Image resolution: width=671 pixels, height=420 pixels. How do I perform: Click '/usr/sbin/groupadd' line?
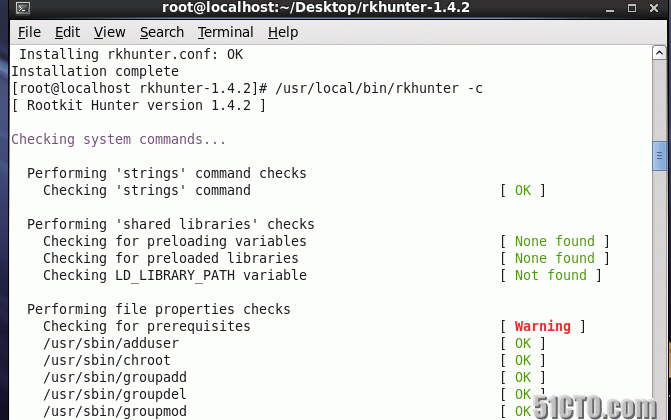click(x=115, y=377)
